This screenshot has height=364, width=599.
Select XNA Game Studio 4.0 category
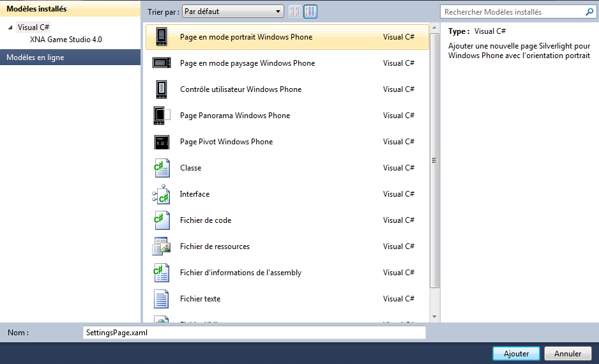click(66, 40)
